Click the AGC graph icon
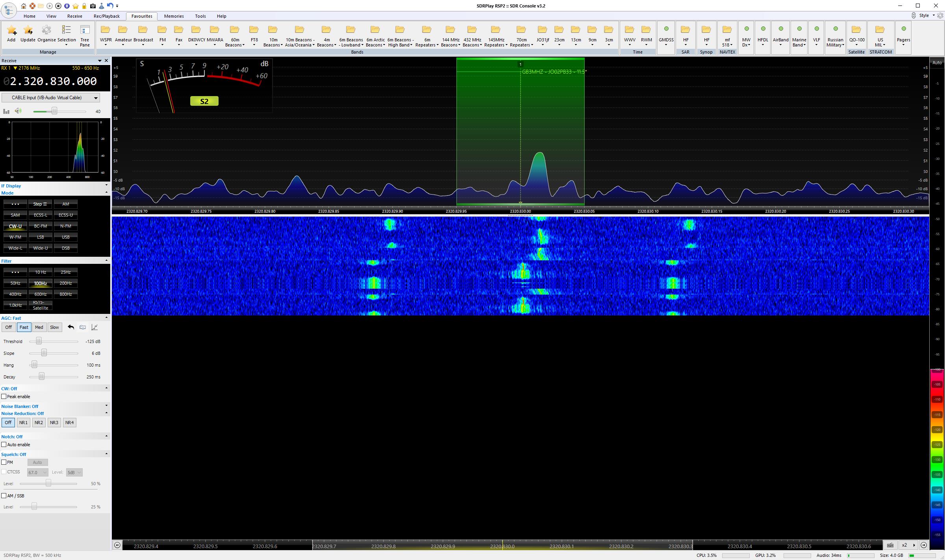The width and height of the screenshot is (945, 560). pyautogui.click(x=94, y=327)
